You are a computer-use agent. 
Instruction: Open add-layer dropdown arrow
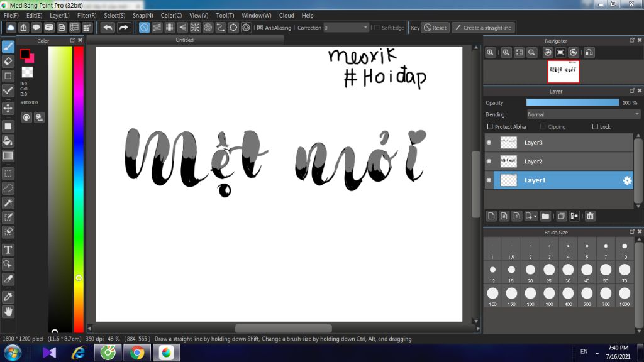point(535,216)
